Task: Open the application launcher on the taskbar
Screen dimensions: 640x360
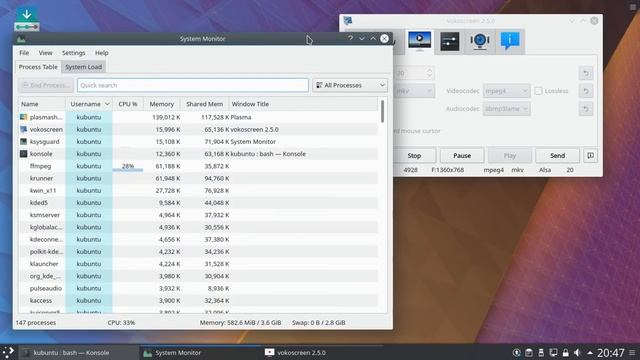Action: 8,352
